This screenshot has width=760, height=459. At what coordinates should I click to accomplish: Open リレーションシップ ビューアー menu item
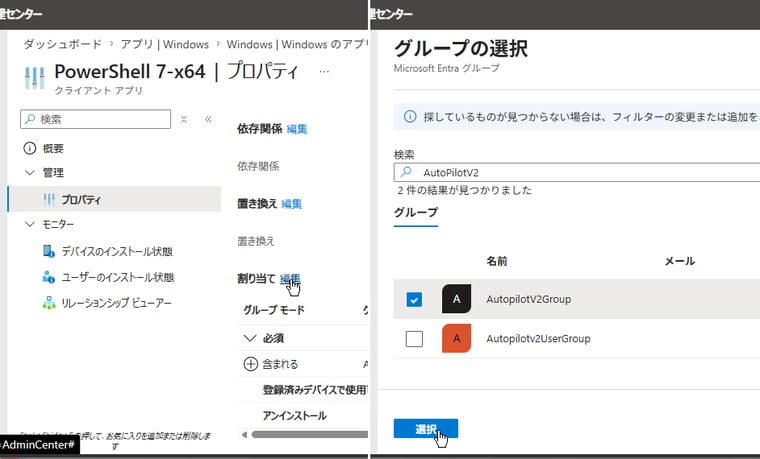click(115, 303)
